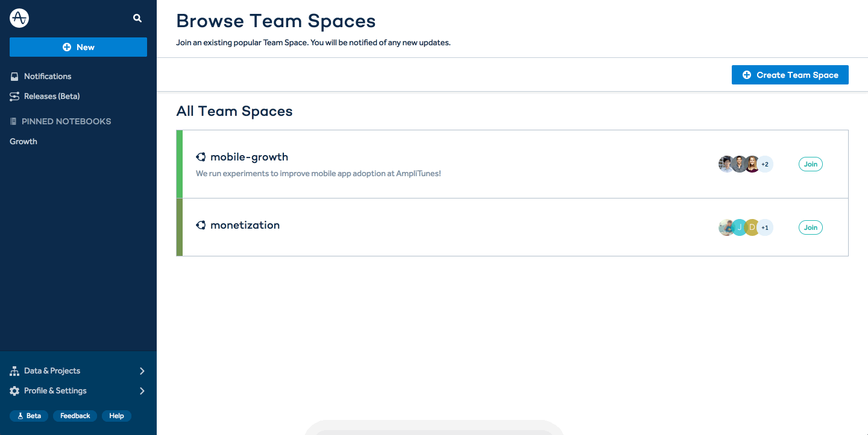Join the monetization team space
The width and height of the screenshot is (868, 435).
(x=810, y=227)
